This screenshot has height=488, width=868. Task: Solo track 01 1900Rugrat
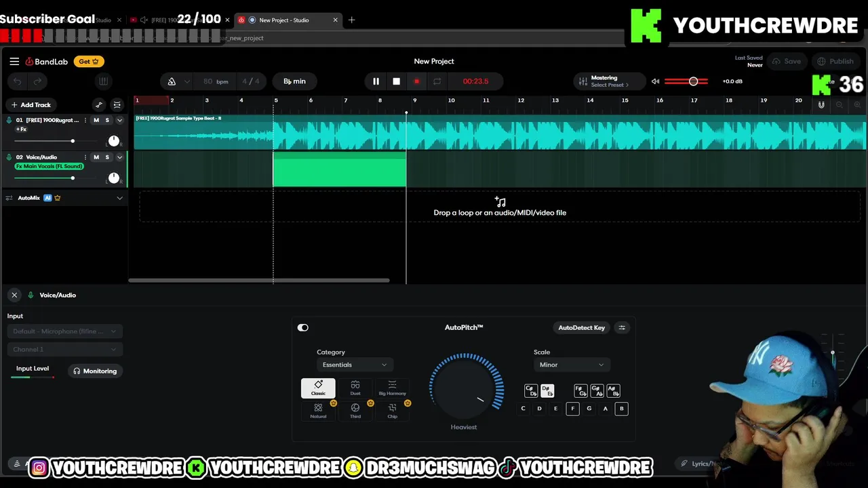coord(106,120)
